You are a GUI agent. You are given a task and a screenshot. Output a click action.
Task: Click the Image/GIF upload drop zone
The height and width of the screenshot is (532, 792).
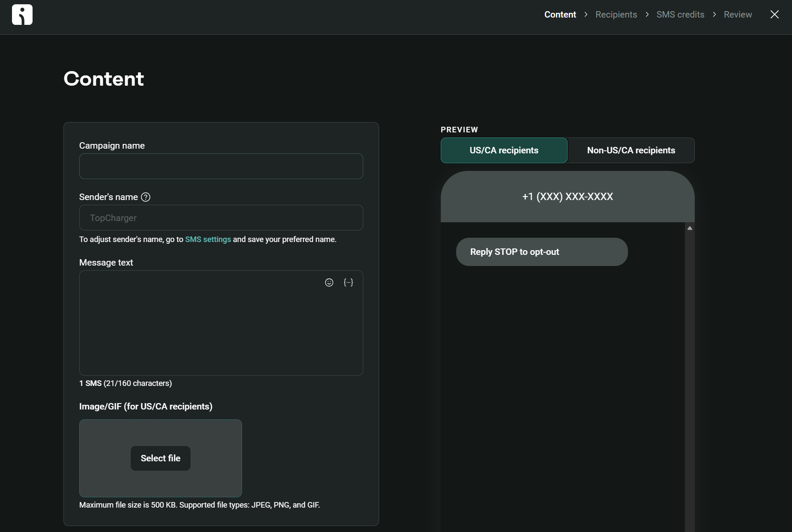[161, 458]
